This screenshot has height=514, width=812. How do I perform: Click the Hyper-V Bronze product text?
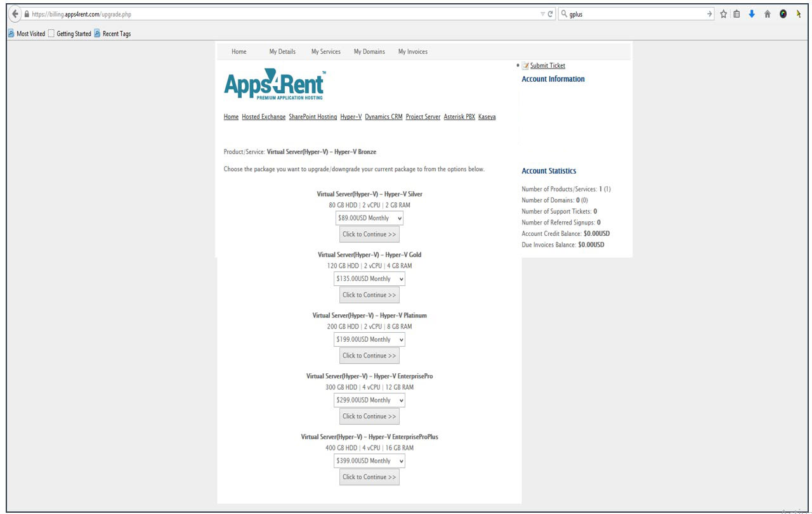tap(322, 152)
